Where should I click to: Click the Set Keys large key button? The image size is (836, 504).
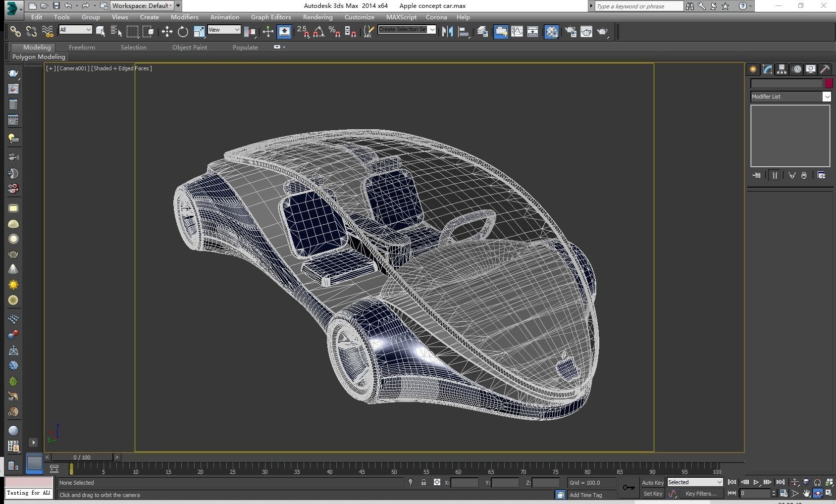(x=629, y=488)
